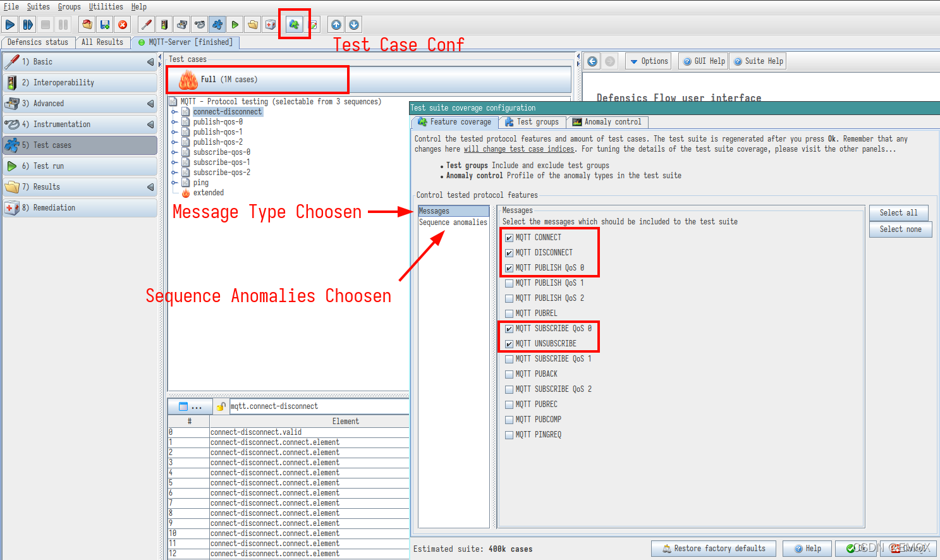Click the notepad edit toolbar icon

[312, 25]
